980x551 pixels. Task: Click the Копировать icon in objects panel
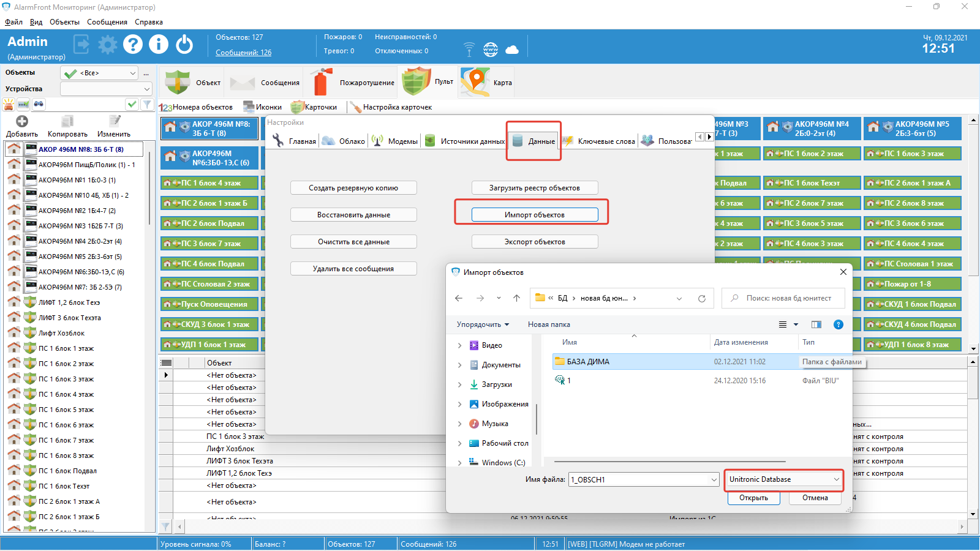point(67,121)
